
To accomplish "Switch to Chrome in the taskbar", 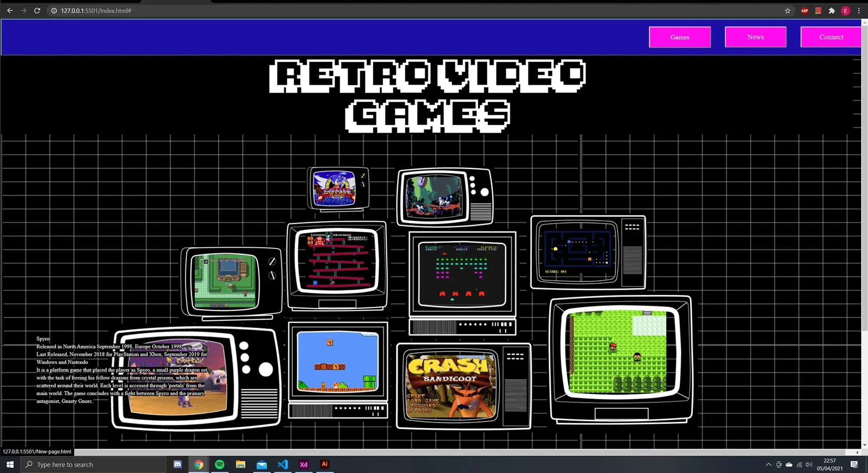I will pyautogui.click(x=199, y=464).
